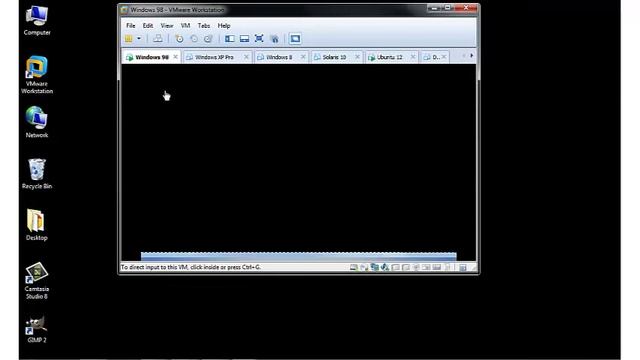Open the Edit menu

pos(148,26)
